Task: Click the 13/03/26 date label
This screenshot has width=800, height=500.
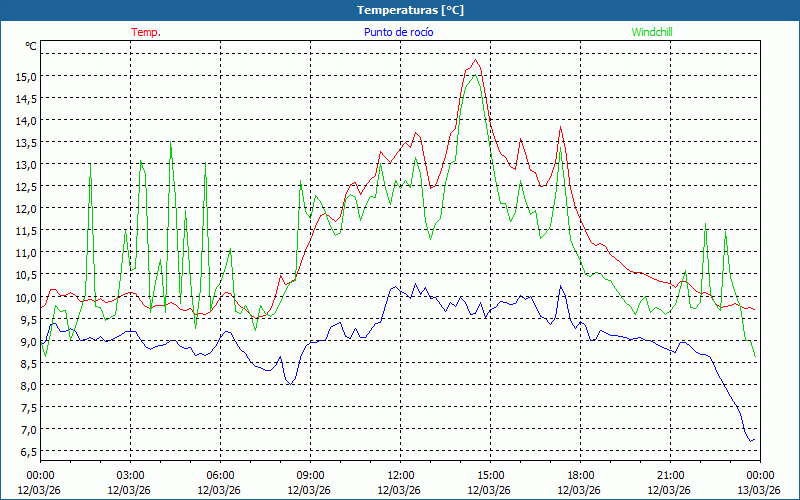Action: pyautogui.click(x=758, y=490)
